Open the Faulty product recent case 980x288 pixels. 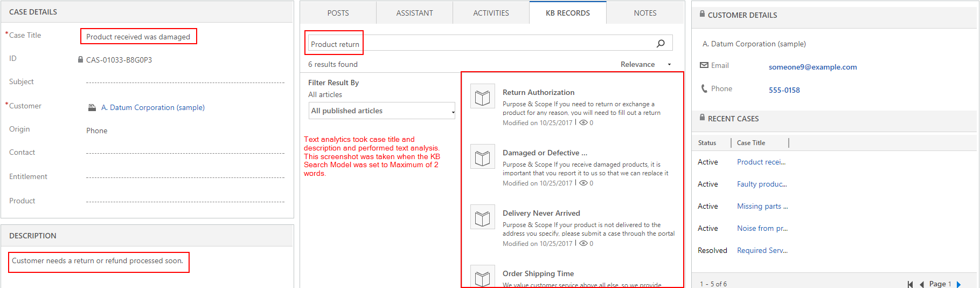click(762, 184)
